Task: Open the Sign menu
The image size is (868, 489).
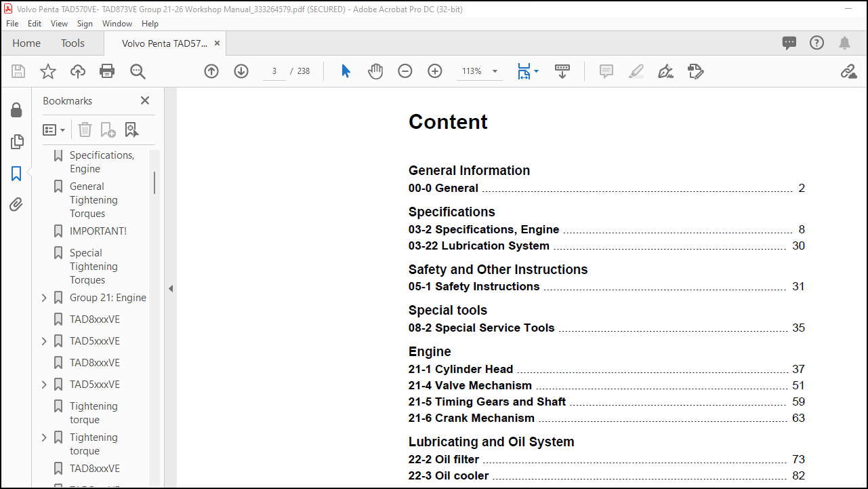Action: pyautogui.click(x=85, y=23)
